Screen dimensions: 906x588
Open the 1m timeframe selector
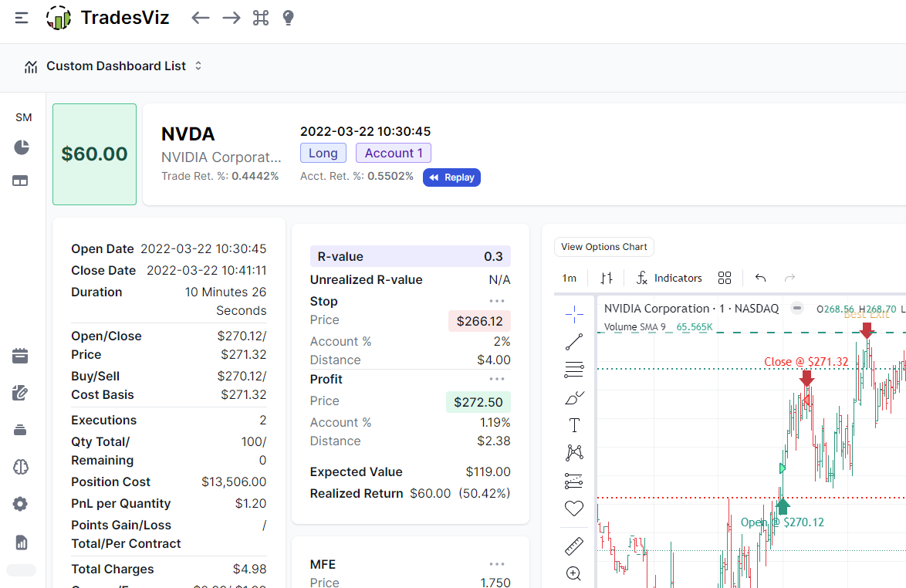coord(569,279)
